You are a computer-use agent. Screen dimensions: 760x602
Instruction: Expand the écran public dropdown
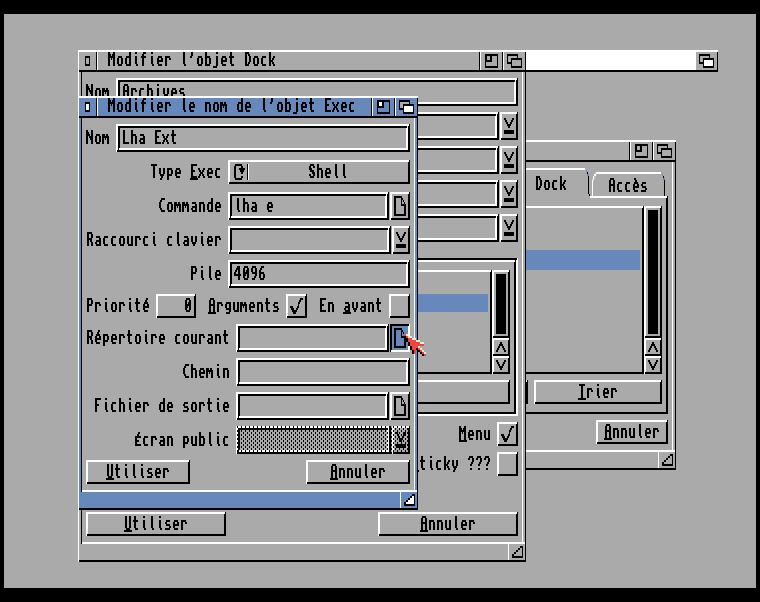400,440
